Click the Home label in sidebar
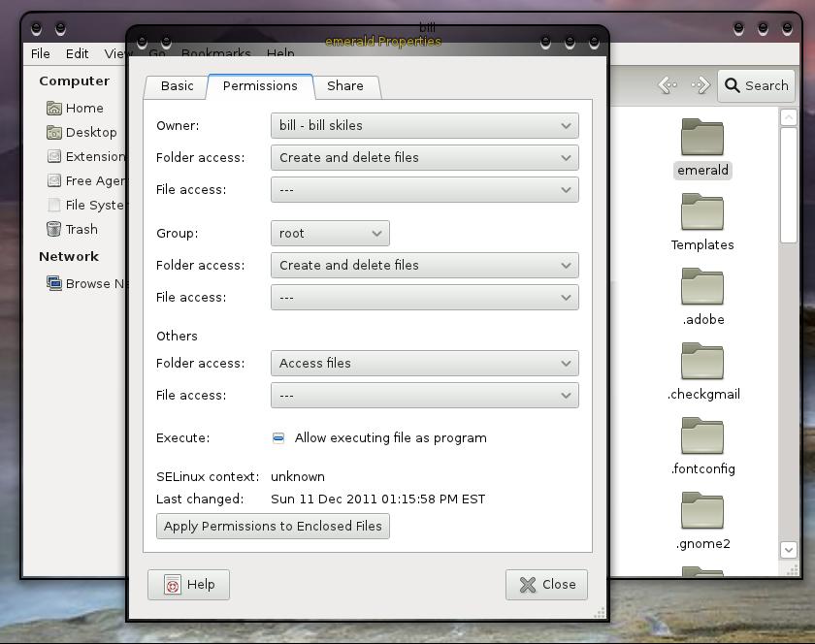This screenshot has height=644, width=815. pyautogui.click(x=84, y=108)
